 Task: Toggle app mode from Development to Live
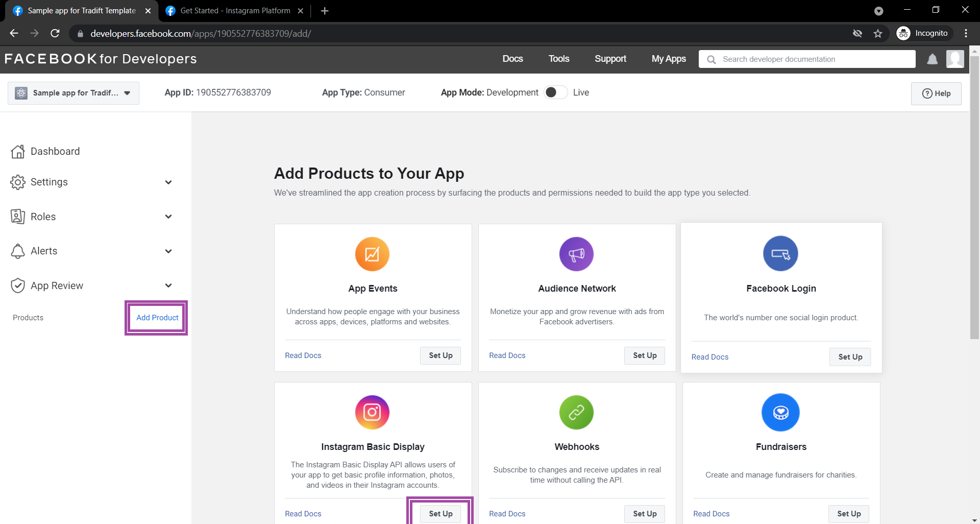click(x=555, y=92)
